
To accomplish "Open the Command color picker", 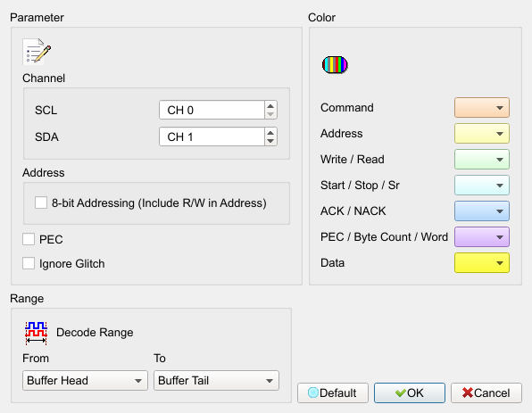I will click(x=482, y=108).
